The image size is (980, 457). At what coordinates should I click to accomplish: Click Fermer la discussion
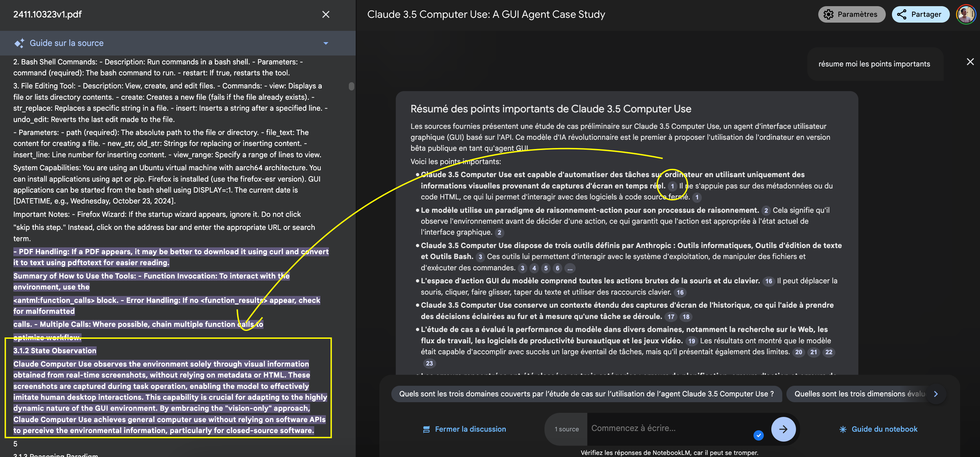464,429
